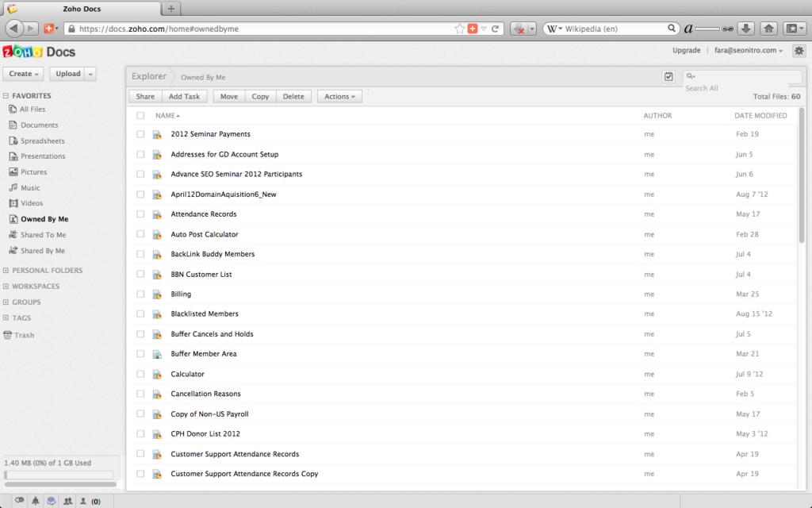Open the Create dropdown

(24, 74)
